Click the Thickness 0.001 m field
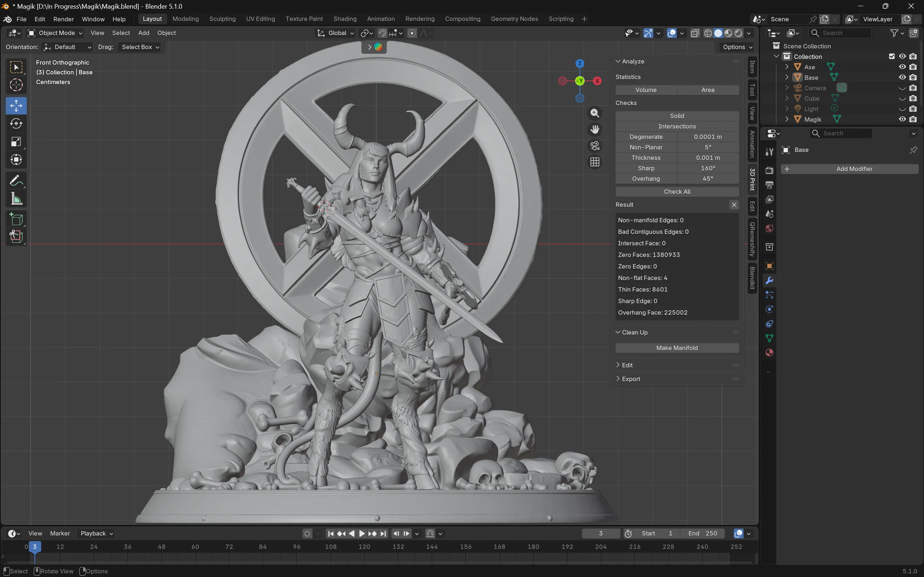 pyautogui.click(x=707, y=158)
